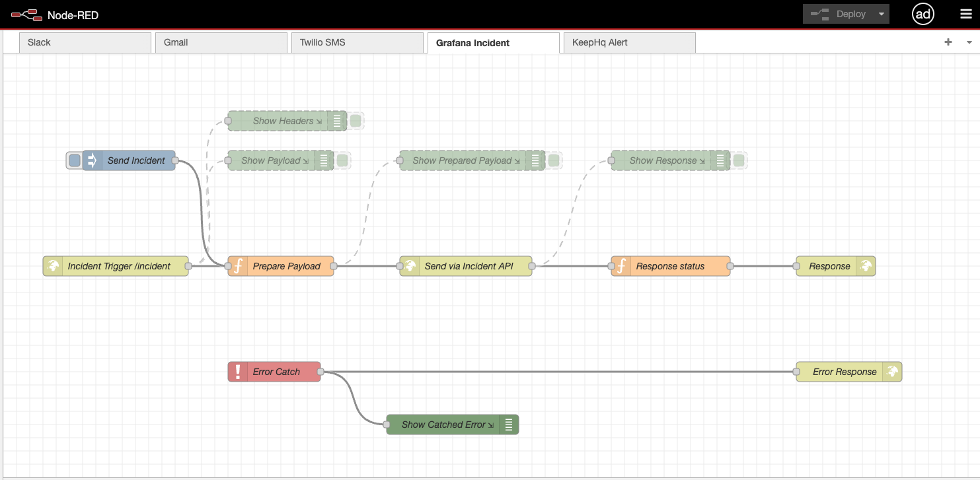The height and width of the screenshot is (480, 980).
Task: Select the Response http node label
Action: click(829, 266)
